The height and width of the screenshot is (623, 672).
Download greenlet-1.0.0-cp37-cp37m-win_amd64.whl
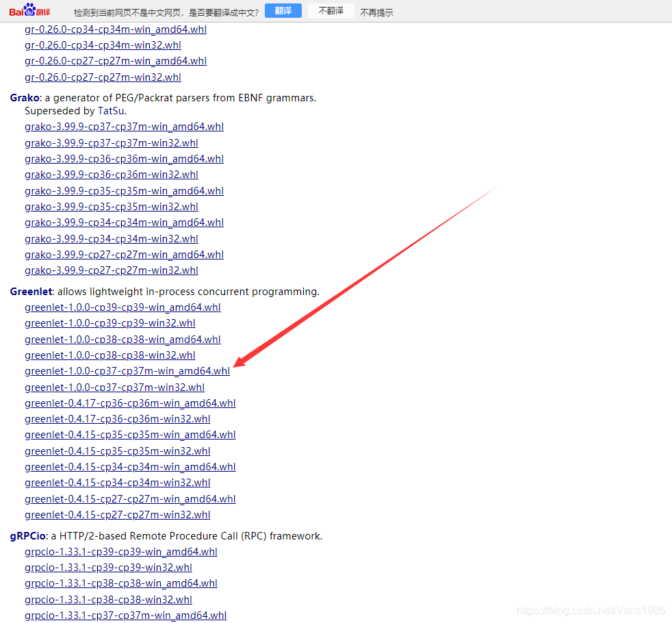pos(127,372)
